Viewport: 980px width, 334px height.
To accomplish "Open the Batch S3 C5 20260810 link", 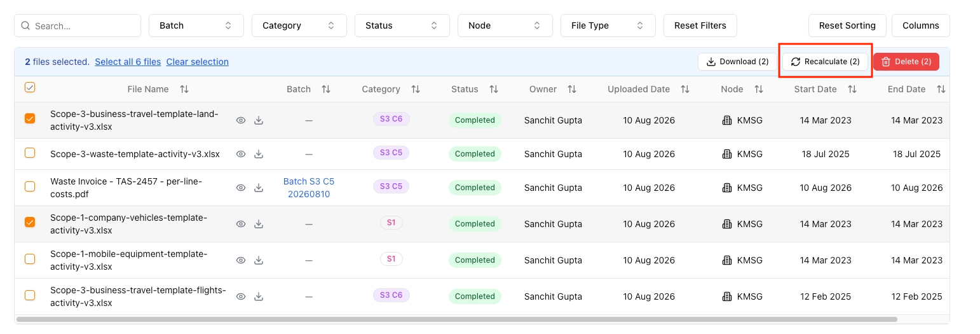I will (x=309, y=188).
